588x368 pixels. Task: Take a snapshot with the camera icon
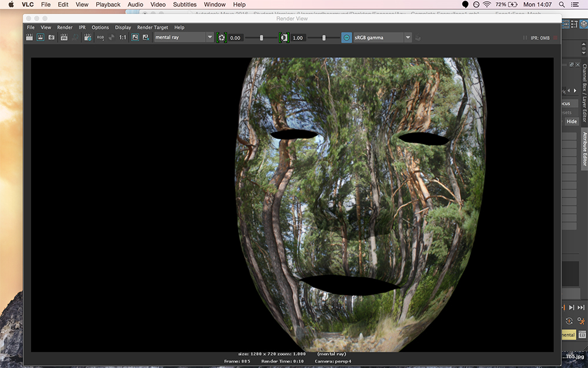pos(52,37)
